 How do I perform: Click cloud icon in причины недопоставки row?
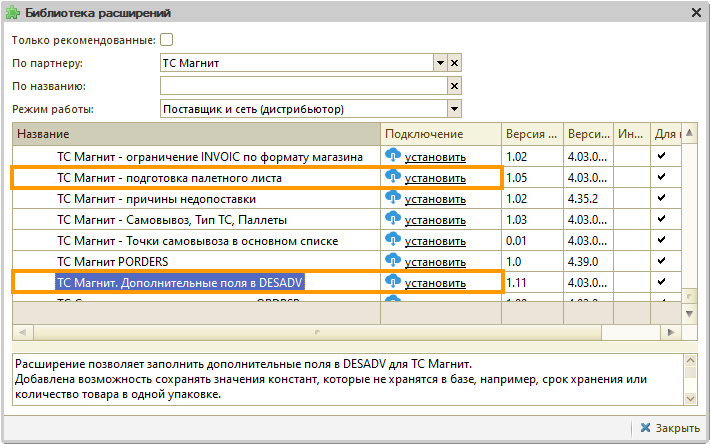(x=393, y=197)
